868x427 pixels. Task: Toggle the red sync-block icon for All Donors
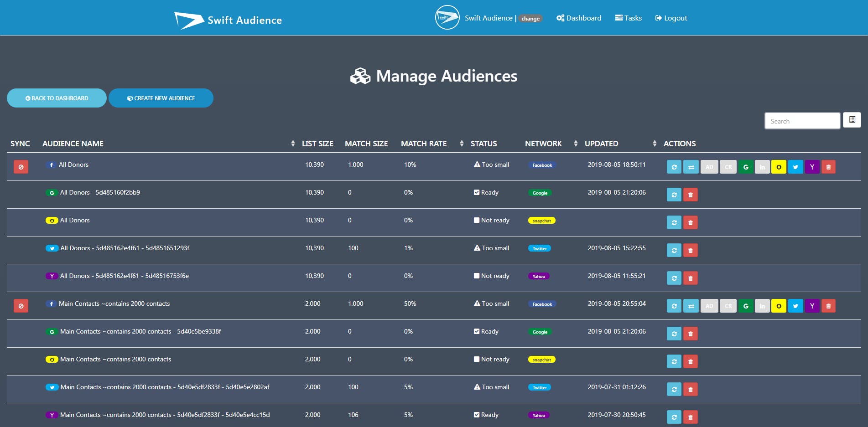[x=21, y=167]
